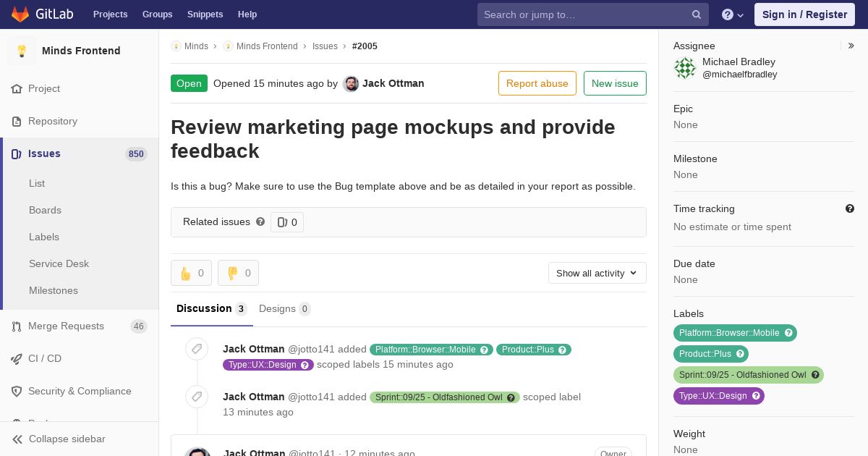Click the Related issues help icon
868x456 pixels.
(x=260, y=221)
